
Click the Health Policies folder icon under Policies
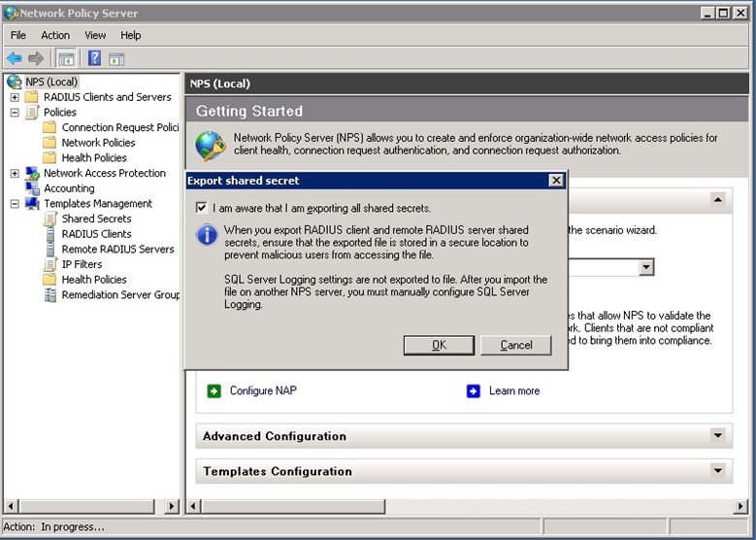[x=49, y=157]
